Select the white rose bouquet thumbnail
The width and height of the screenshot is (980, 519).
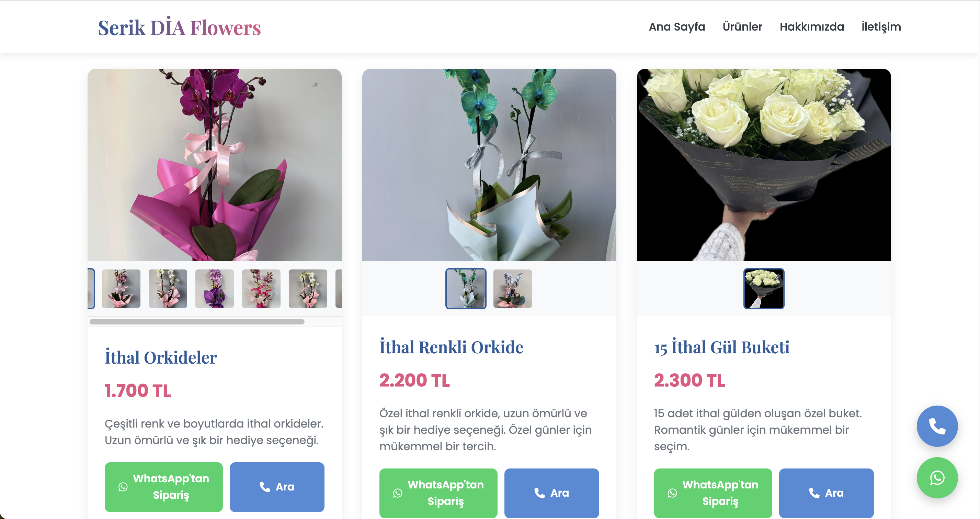764,289
